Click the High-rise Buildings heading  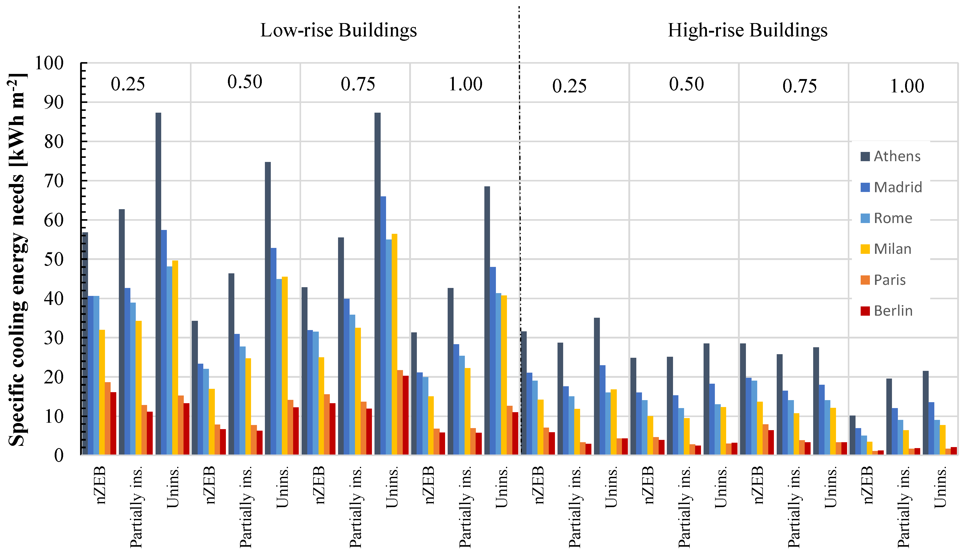point(747,30)
